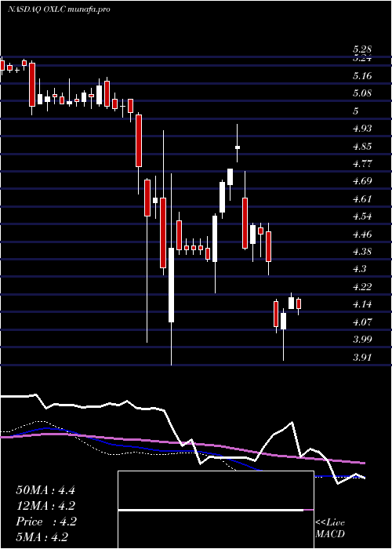
Task: Click the 5 price axis label
Action: [x=356, y=111]
